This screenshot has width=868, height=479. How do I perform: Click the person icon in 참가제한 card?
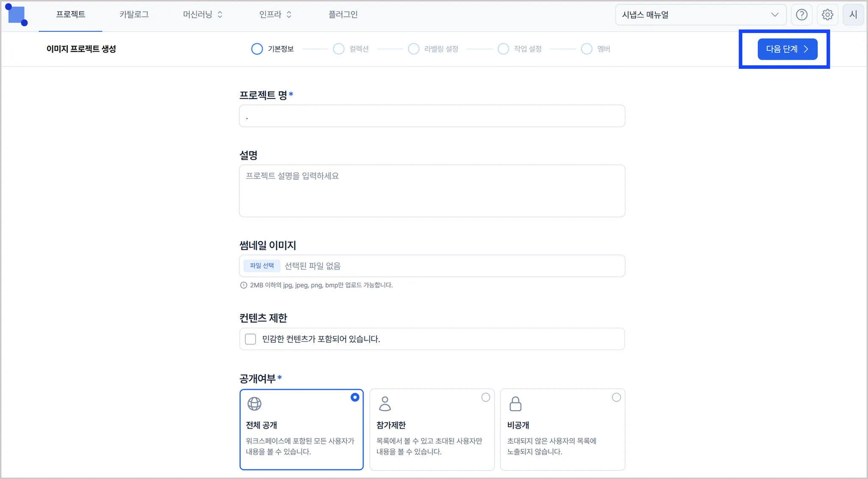385,404
